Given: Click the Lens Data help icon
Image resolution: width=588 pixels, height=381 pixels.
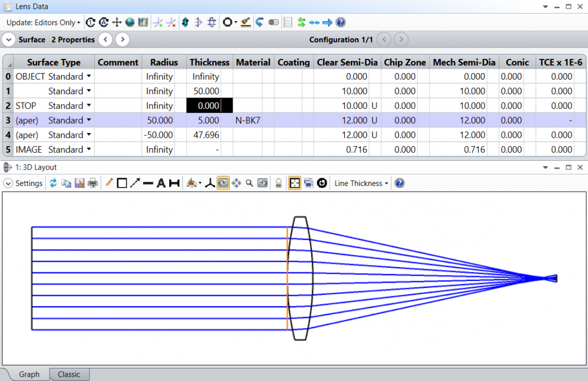Looking at the screenshot, I should click(341, 22).
